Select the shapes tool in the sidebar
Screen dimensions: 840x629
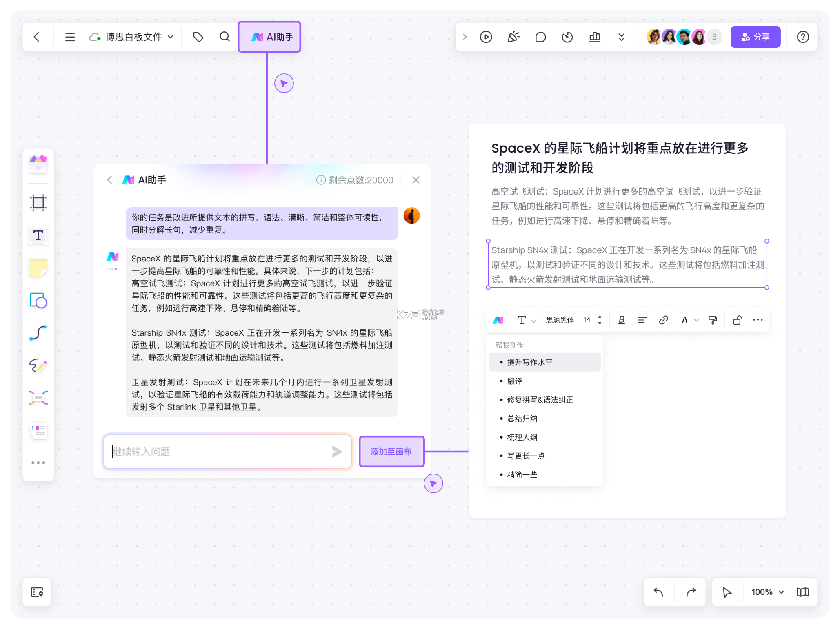click(38, 301)
